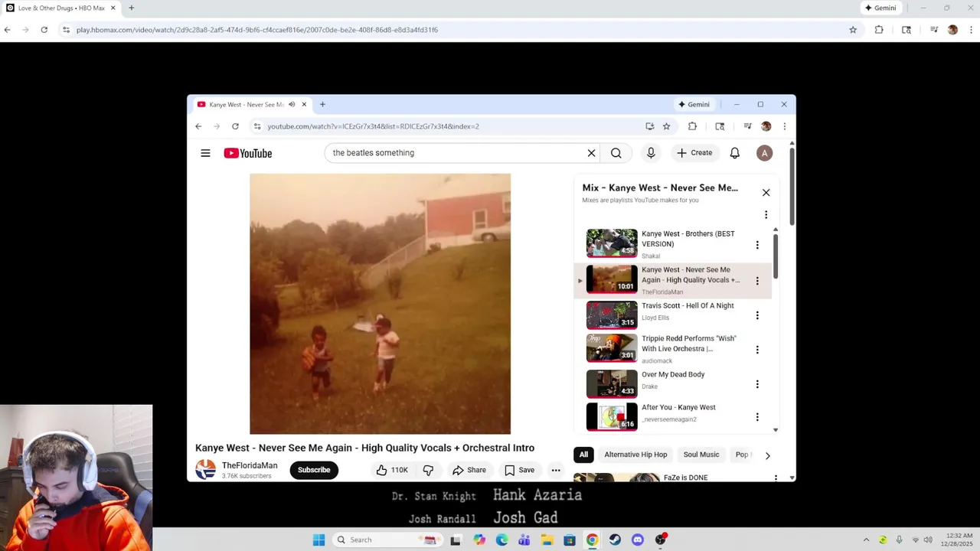Open TheFloridaMan channel avatar
This screenshot has height=551, width=980.
click(x=205, y=469)
